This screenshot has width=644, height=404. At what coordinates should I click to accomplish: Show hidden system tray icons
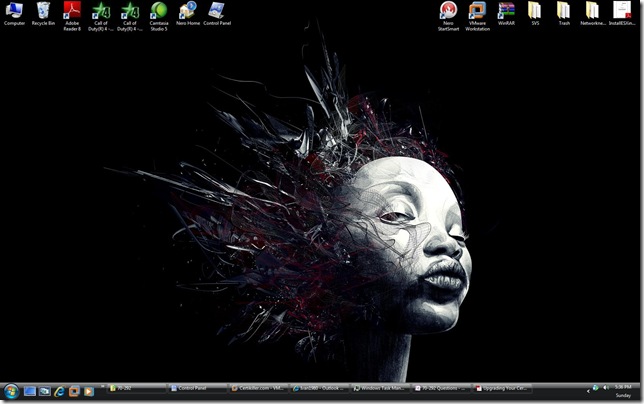click(588, 391)
